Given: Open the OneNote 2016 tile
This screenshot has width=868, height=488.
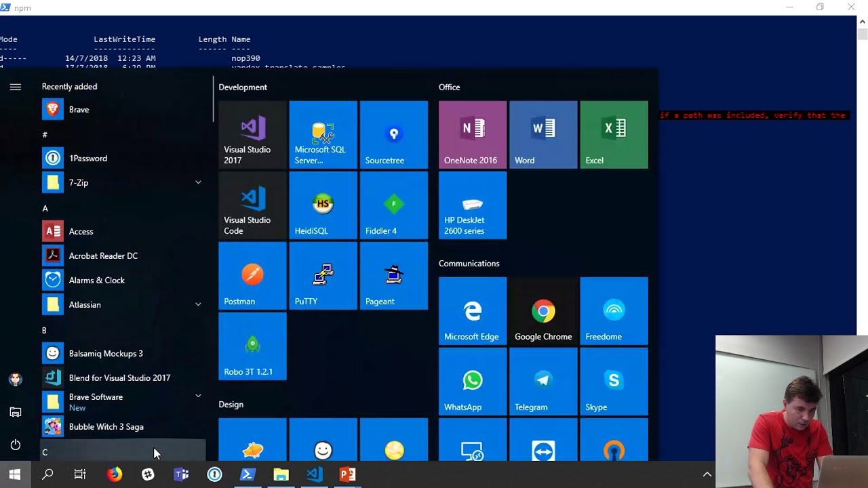Looking at the screenshot, I should [472, 134].
